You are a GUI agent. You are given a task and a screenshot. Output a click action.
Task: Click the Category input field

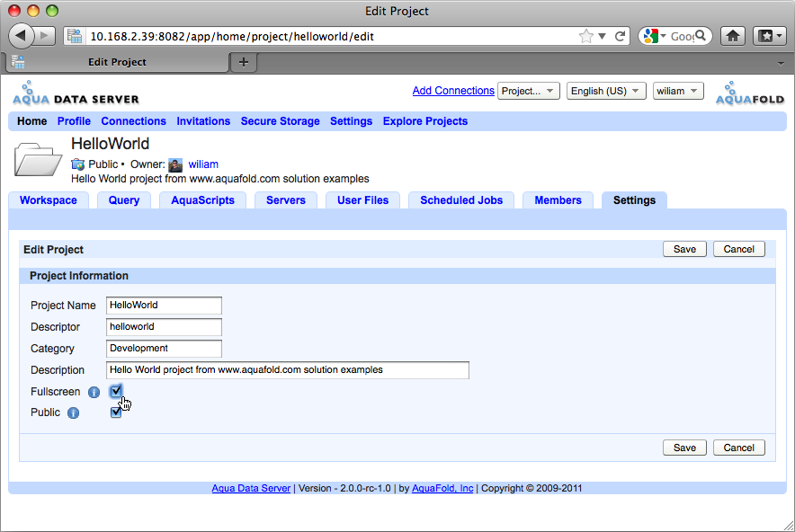coord(164,349)
